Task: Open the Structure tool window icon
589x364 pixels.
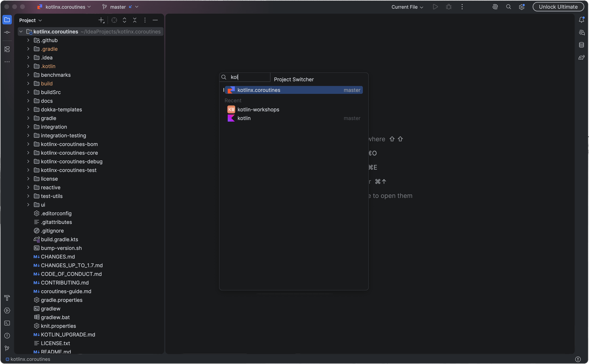Action: pos(7,49)
